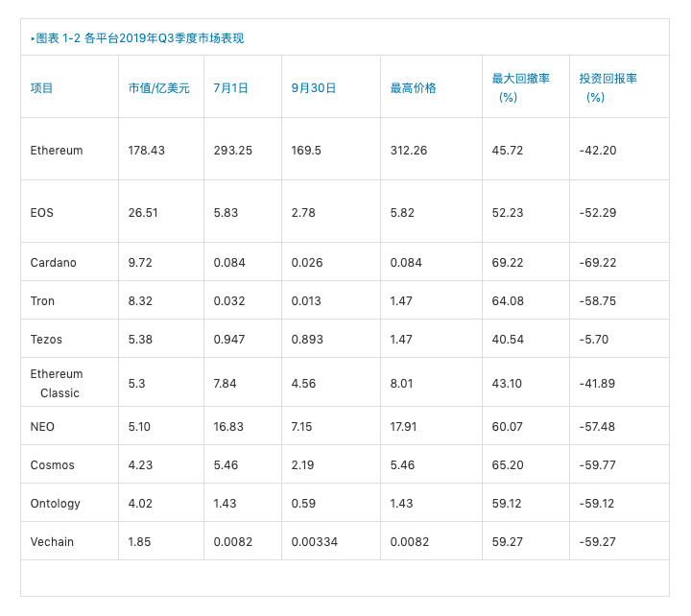Click Ethereum return value '-42.20'
Image resolution: width=691 pixels, height=616 pixels.
pos(598,151)
